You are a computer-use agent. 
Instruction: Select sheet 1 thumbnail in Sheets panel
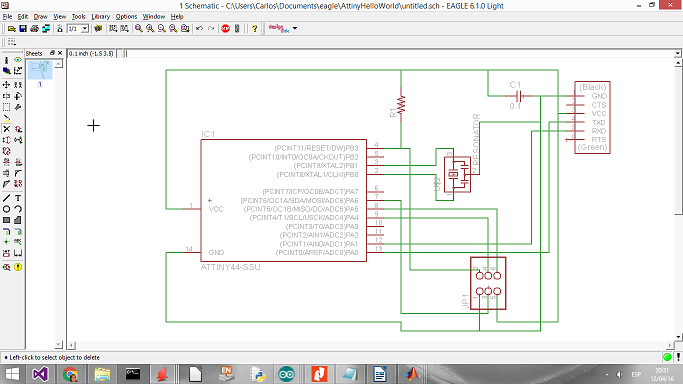pos(40,70)
